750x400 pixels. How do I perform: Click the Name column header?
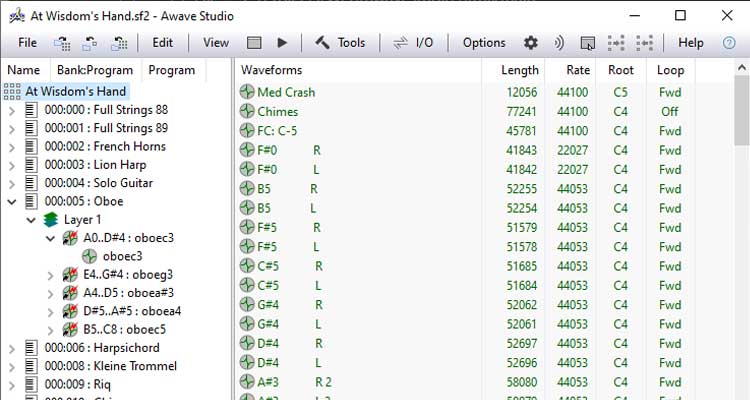23,70
